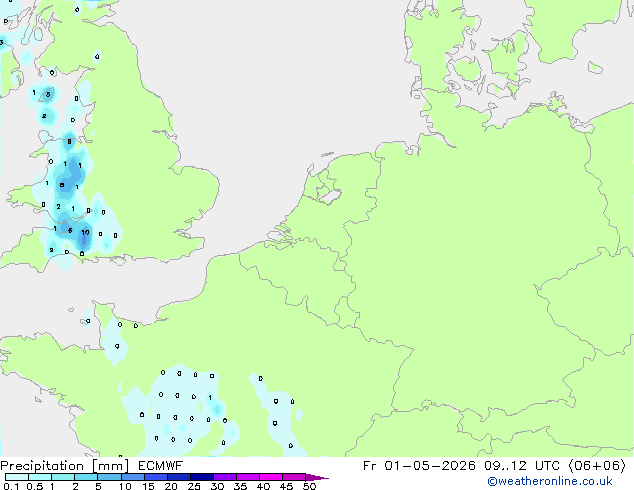Pick the 0.1–0.5 mm legend swatch
Viewport: 634px width, 490px height.
17,477
